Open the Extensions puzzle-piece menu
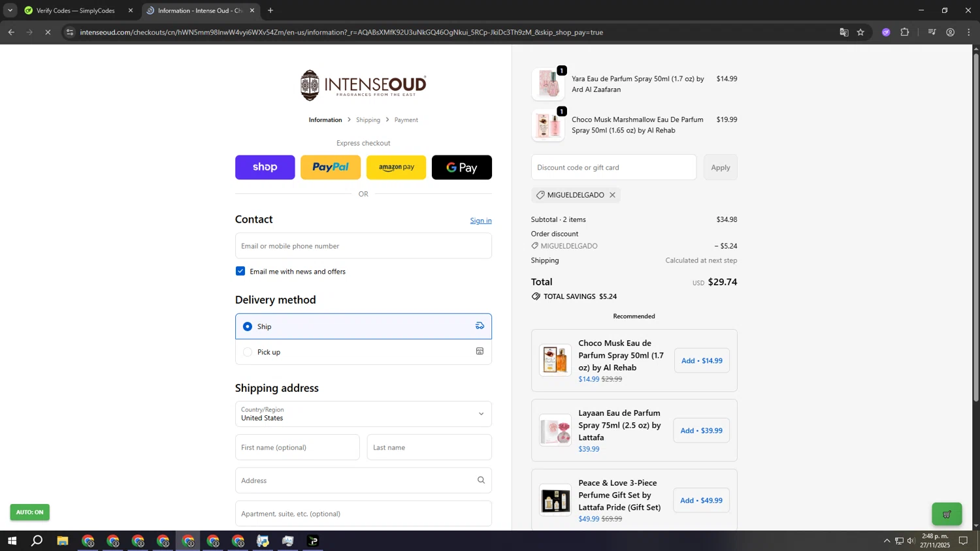This screenshot has height=551, width=980. 905,32
